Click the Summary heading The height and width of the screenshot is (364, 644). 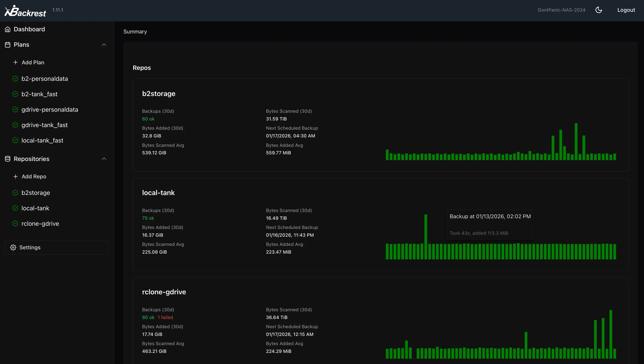(135, 32)
